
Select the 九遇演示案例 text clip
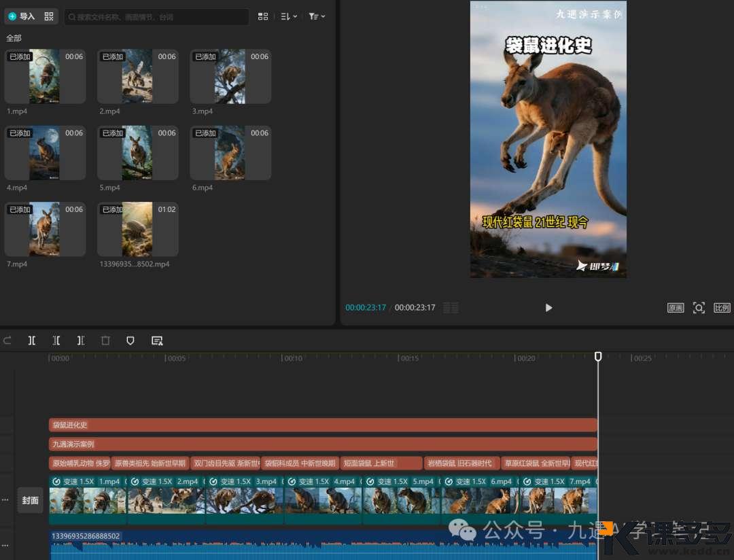pyautogui.click(x=323, y=444)
